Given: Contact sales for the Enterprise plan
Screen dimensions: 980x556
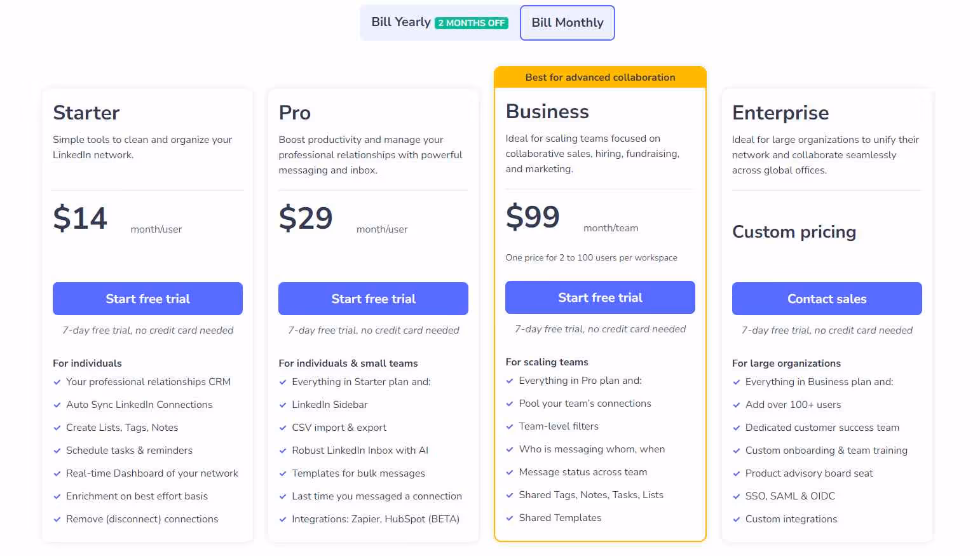Looking at the screenshot, I should click(x=826, y=299).
